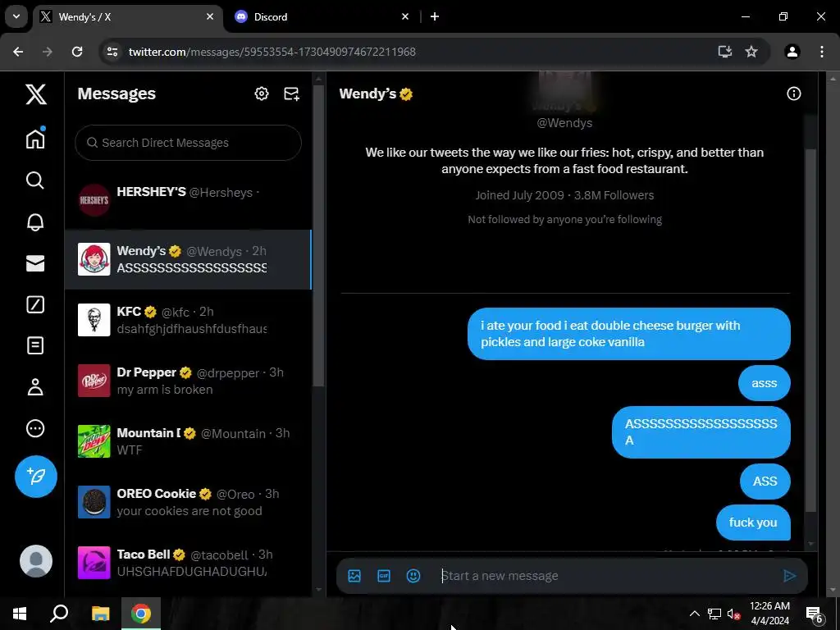Open the Messages envelope icon in the sidebar
This screenshot has width=840, height=630.
[35, 263]
